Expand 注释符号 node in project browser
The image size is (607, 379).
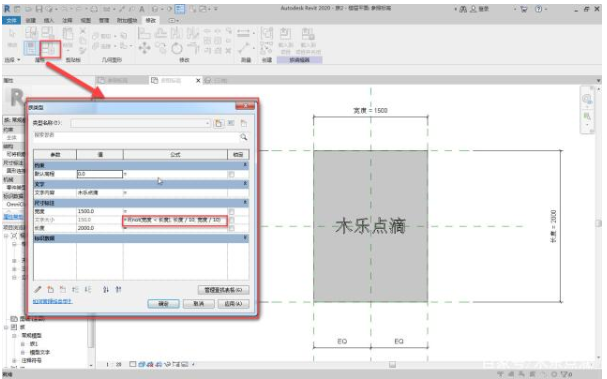point(14,360)
